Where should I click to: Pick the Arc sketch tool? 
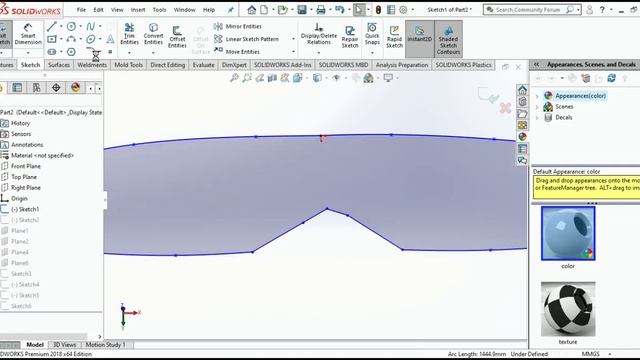(71, 39)
